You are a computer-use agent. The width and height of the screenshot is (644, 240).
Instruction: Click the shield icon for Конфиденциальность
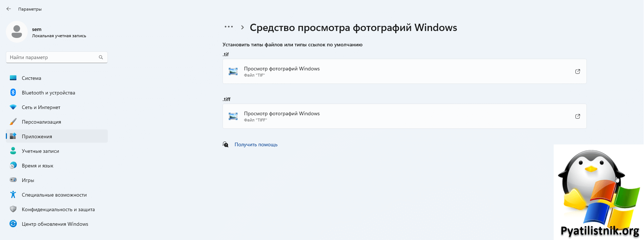point(13,209)
